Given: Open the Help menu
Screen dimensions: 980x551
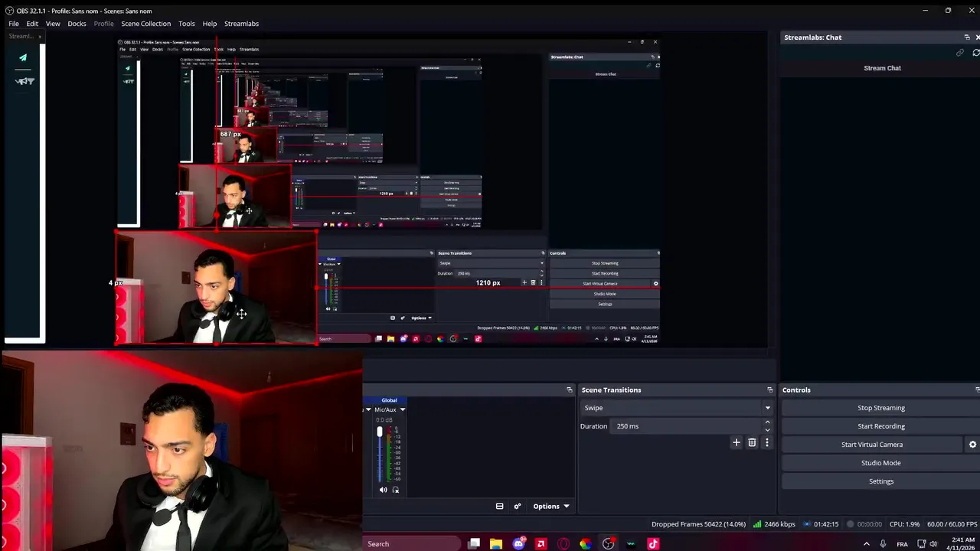Looking at the screenshot, I should click(210, 24).
